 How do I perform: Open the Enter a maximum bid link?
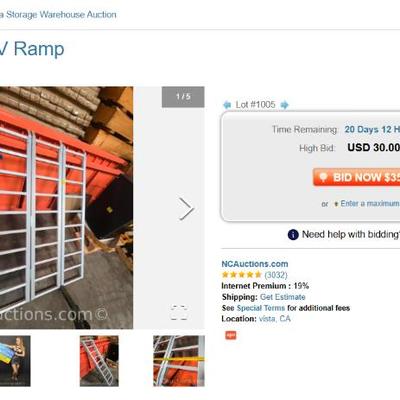coord(370,204)
